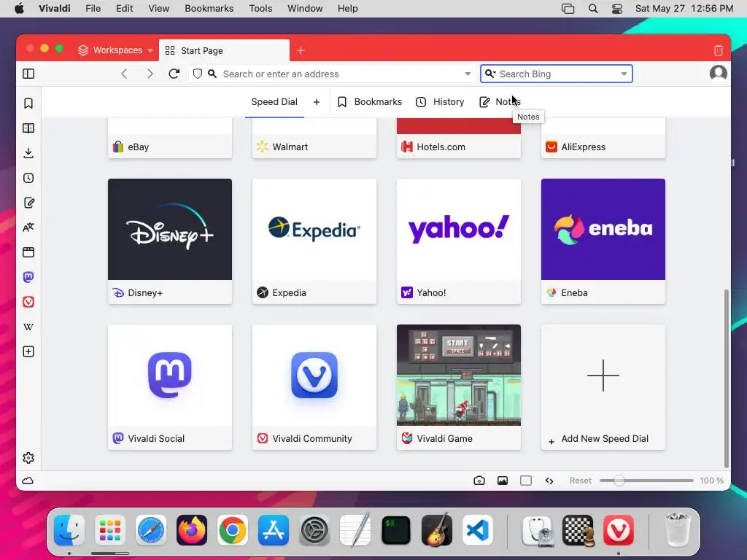This screenshot has height=560, width=747.
Task: Open the Walmart speed dial
Action: pyautogui.click(x=314, y=139)
